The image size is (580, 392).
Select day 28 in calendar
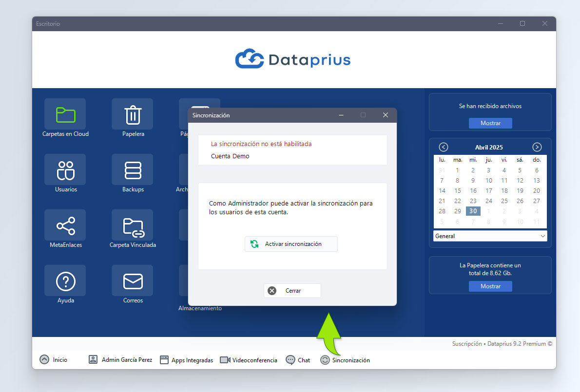click(442, 211)
